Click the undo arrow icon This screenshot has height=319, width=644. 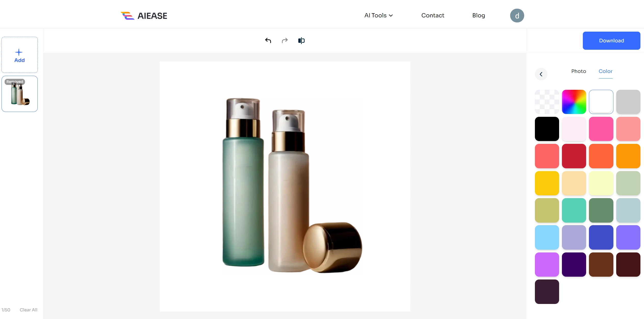coord(268,41)
